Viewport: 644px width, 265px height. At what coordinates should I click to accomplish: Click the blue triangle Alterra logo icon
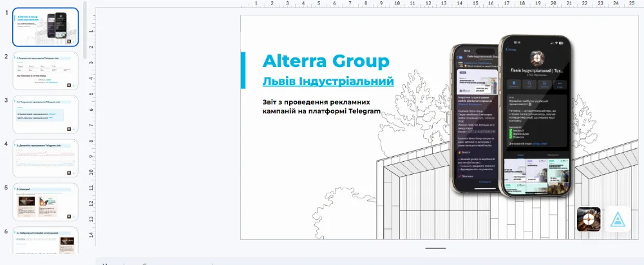point(618,219)
